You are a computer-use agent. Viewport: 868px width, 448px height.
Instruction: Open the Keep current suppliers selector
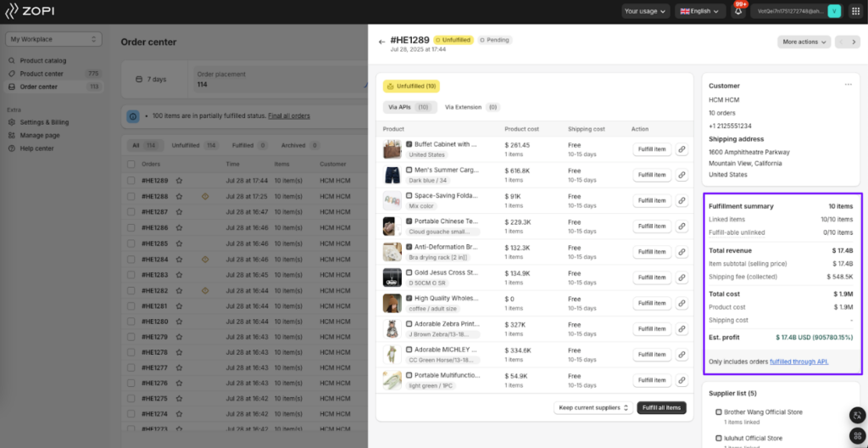coord(593,407)
